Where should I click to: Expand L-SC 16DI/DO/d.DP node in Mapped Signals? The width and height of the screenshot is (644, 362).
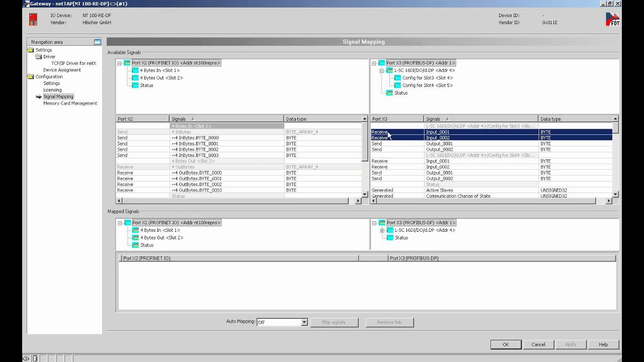tap(382, 230)
